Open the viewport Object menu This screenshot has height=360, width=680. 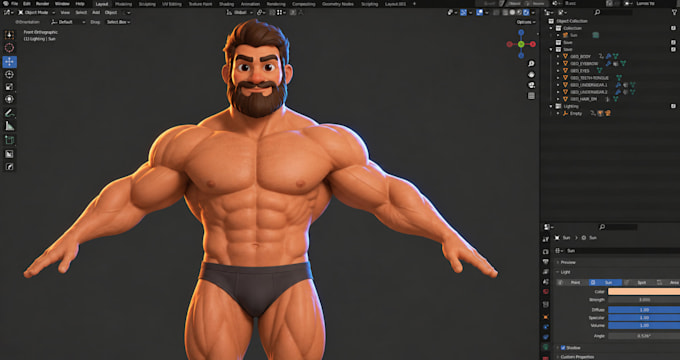(x=111, y=13)
